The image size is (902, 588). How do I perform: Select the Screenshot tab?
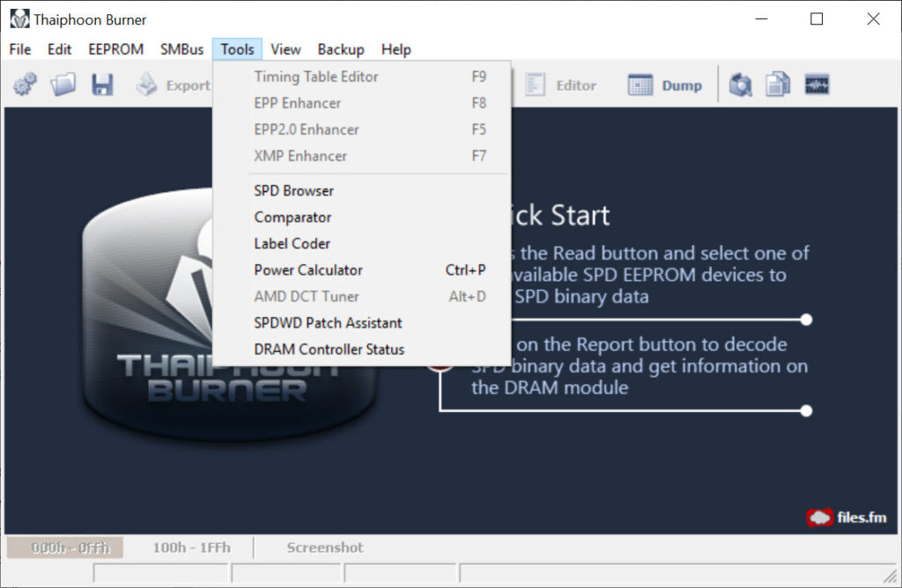tap(325, 548)
